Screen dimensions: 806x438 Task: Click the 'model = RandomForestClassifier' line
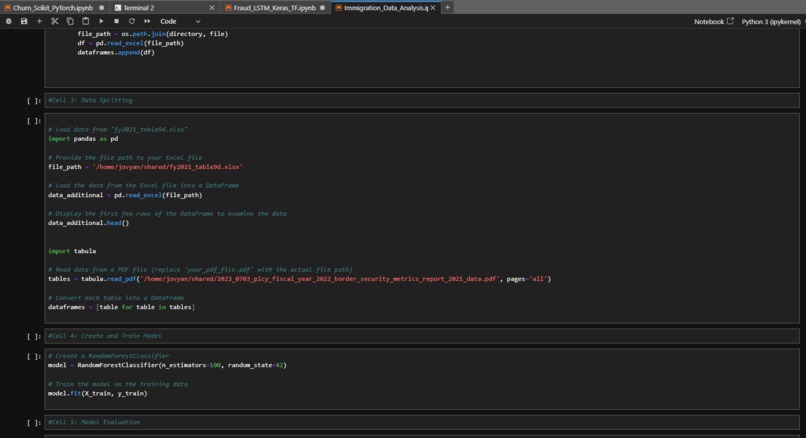(x=167, y=366)
